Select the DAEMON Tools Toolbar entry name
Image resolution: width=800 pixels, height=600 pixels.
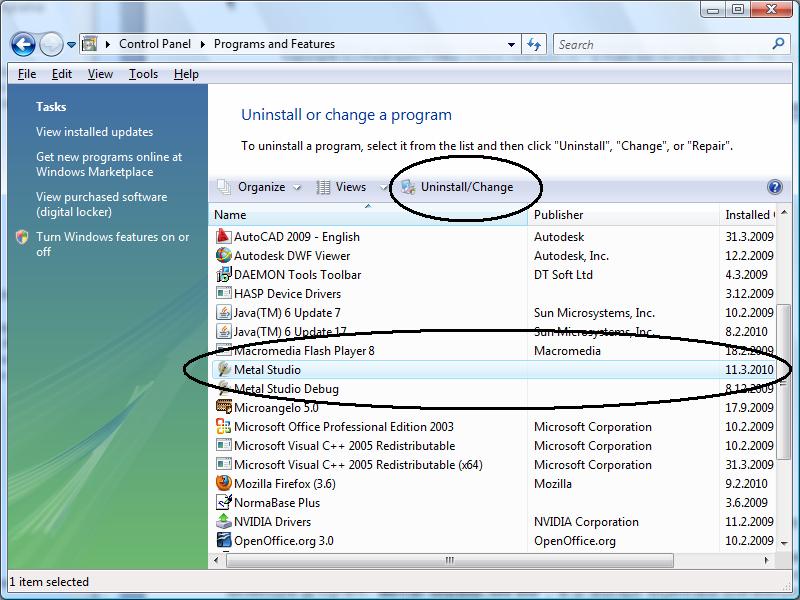coord(297,274)
